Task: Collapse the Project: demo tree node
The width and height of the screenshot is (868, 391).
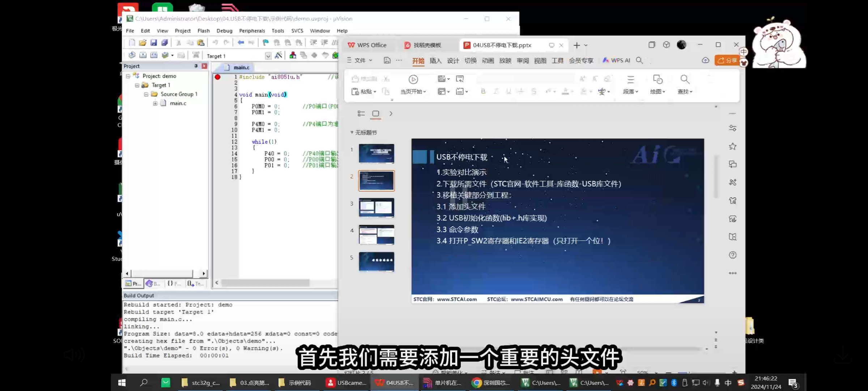Action: (128, 76)
